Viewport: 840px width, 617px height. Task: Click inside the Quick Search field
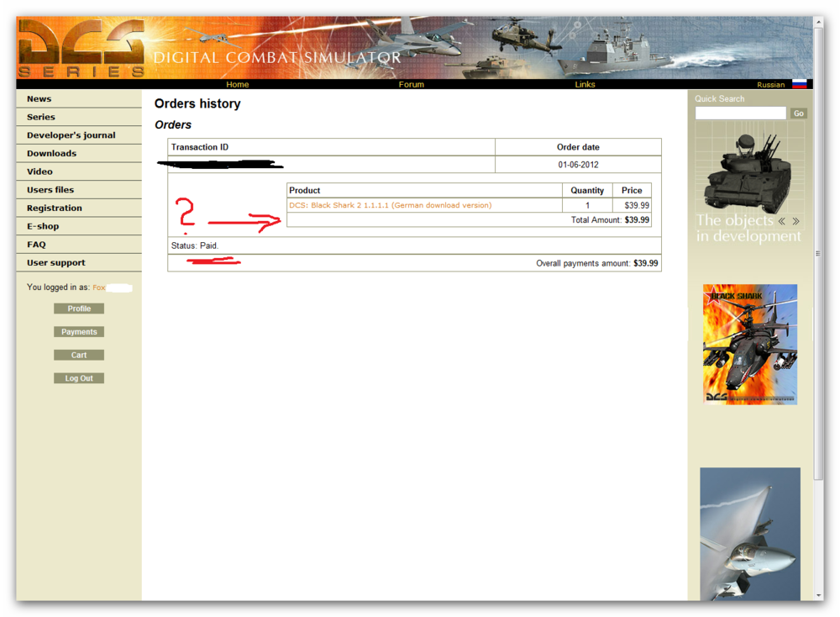(740, 113)
